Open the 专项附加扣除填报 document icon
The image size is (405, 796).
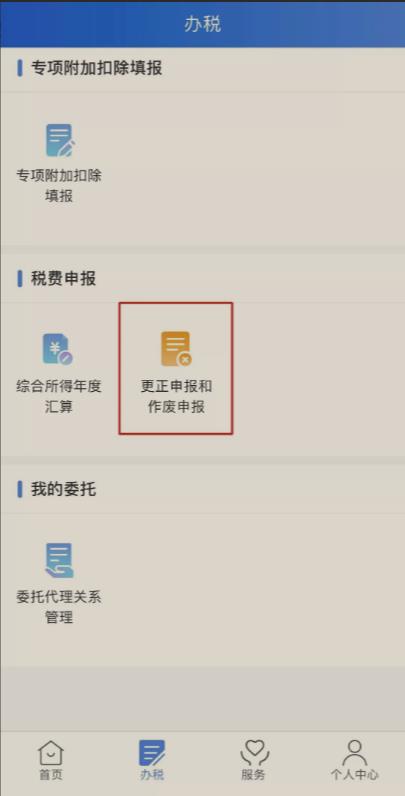coord(60,141)
